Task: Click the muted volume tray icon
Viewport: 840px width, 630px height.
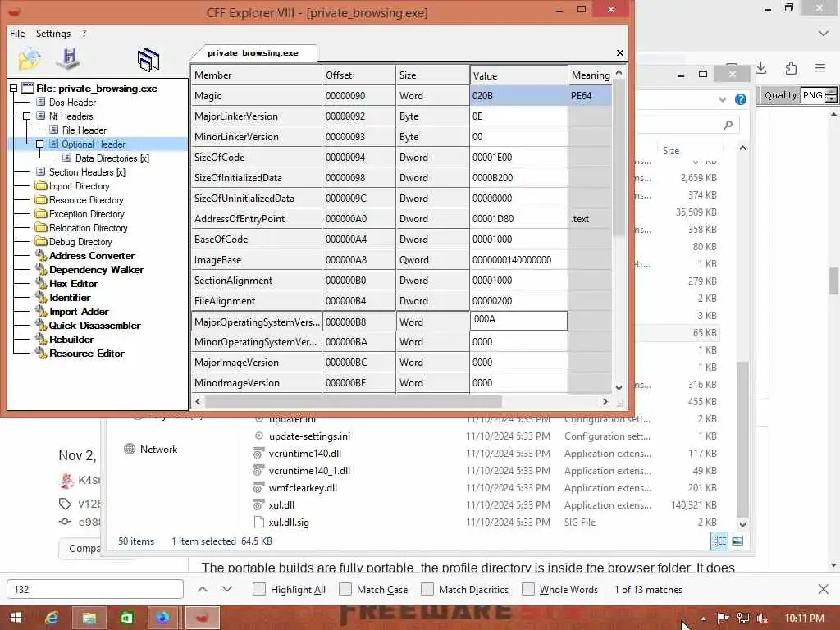Action: pyautogui.click(x=763, y=619)
